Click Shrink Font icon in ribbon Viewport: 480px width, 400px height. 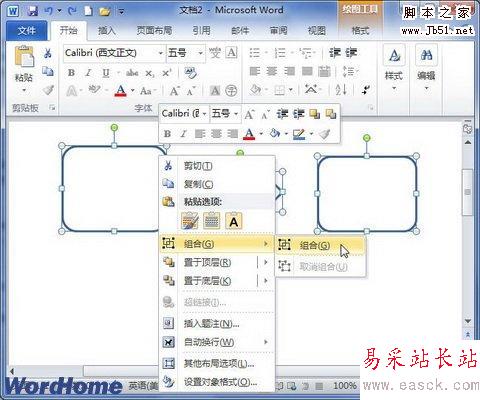[x=191, y=90]
